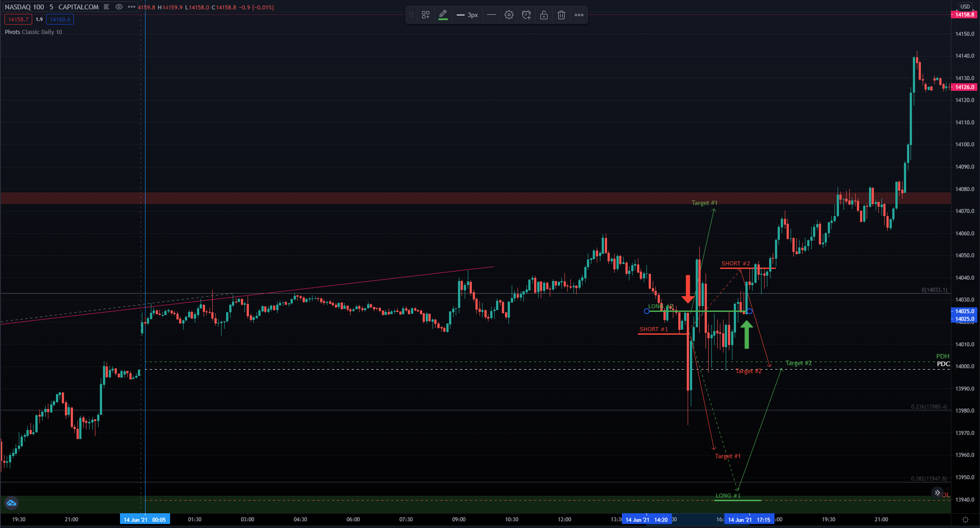Image resolution: width=980 pixels, height=528 pixels.
Task: Click the flag icon beside CAPITALCOM
Action: click(107, 7)
